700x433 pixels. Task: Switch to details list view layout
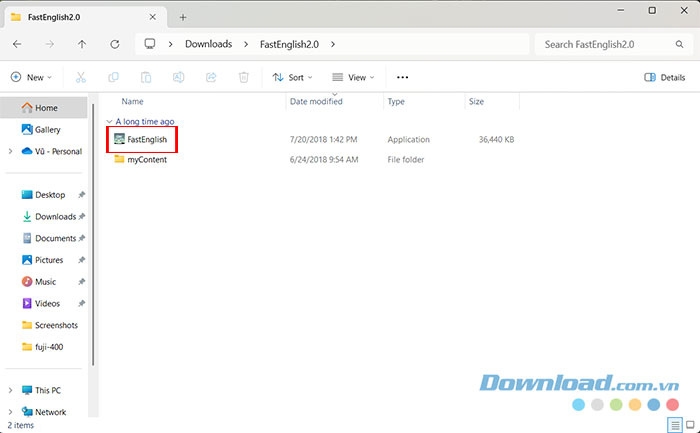(x=672, y=425)
